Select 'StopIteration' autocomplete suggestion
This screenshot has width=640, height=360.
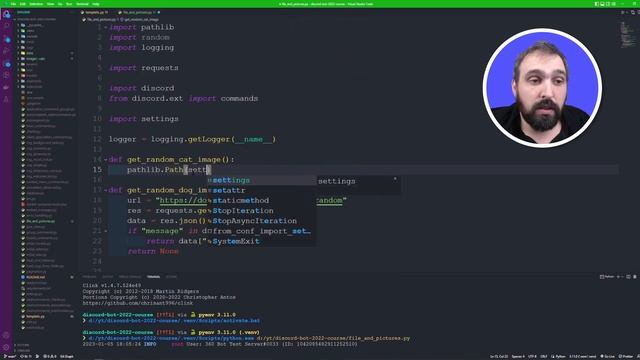(262, 211)
